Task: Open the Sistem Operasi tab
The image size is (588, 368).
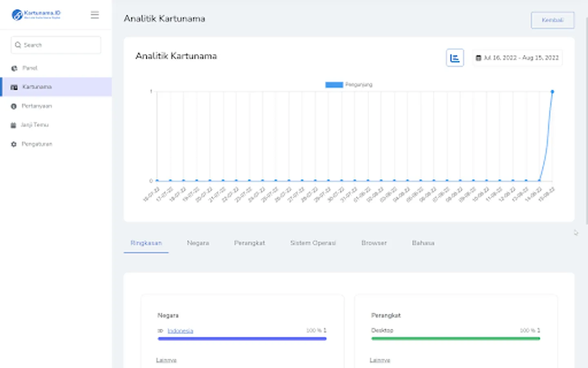Action: [313, 243]
